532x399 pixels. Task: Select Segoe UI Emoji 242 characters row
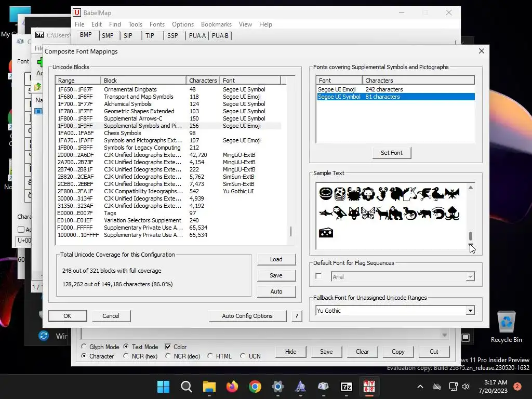coord(395,89)
